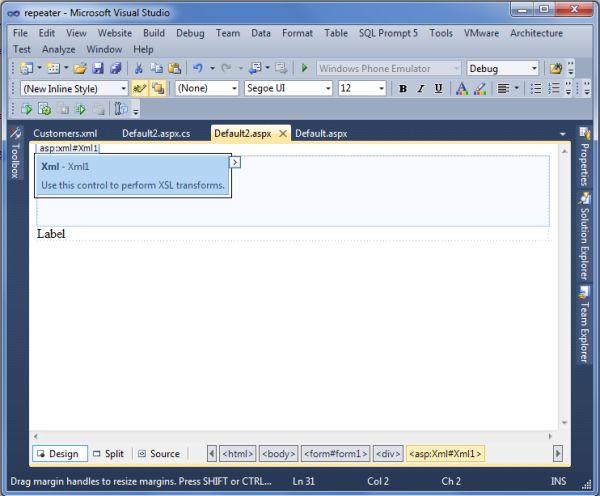Click the Copy icon
600x496 pixels.
pos(156,69)
